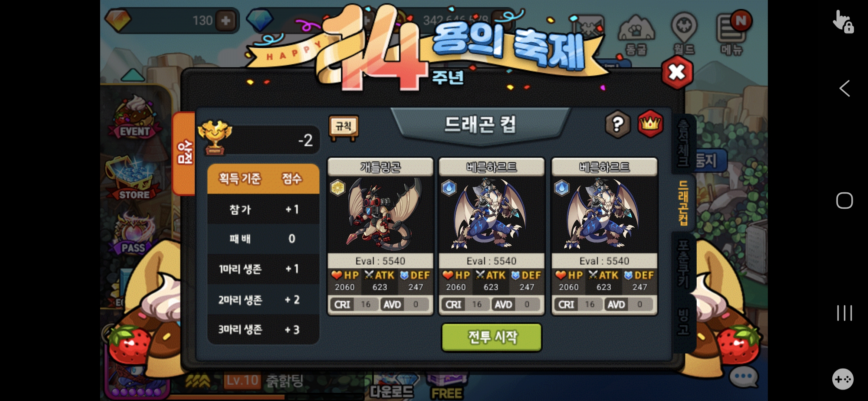Switch to the 출석체크 side tab
The width and height of the screenshot is (868, 401).
coord(683,143)
